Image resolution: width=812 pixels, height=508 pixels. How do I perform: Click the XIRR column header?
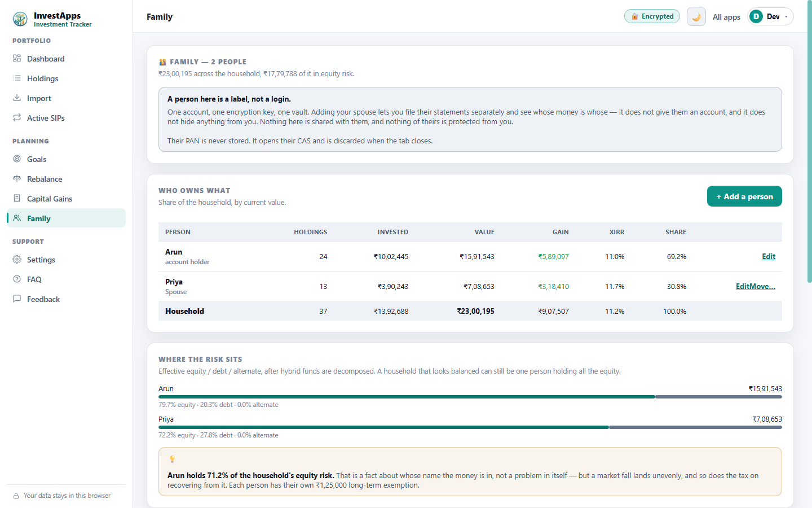click(617, 232)
